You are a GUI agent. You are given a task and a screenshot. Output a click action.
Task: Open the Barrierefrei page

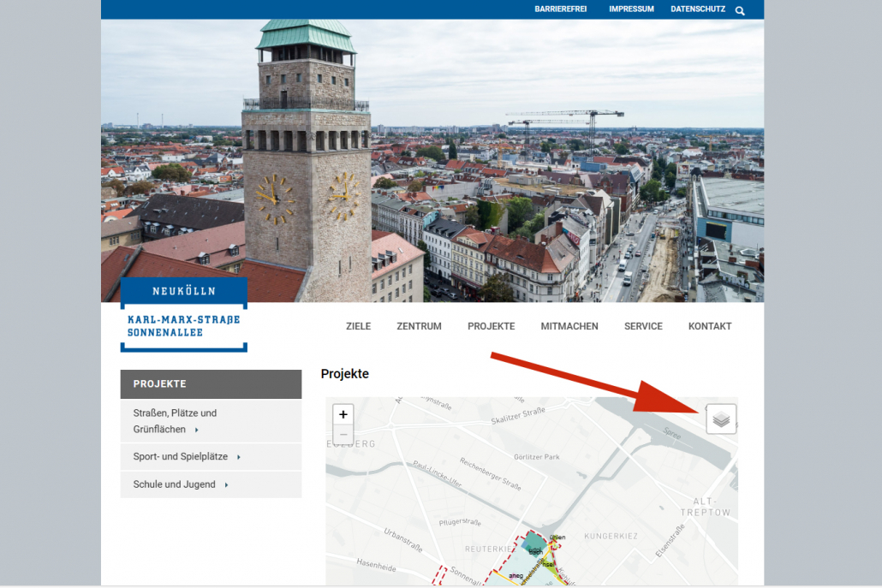tap(560, 9)
